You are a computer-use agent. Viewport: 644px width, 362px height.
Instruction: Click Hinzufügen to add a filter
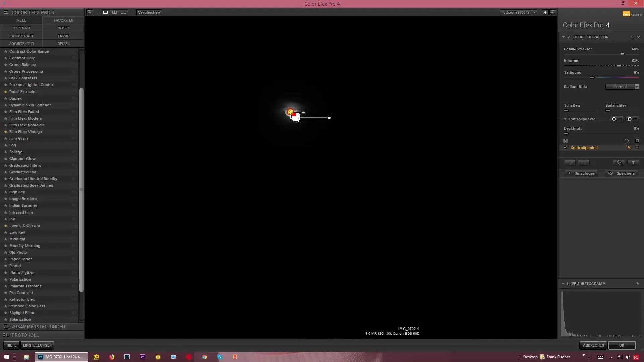(581, 173)
